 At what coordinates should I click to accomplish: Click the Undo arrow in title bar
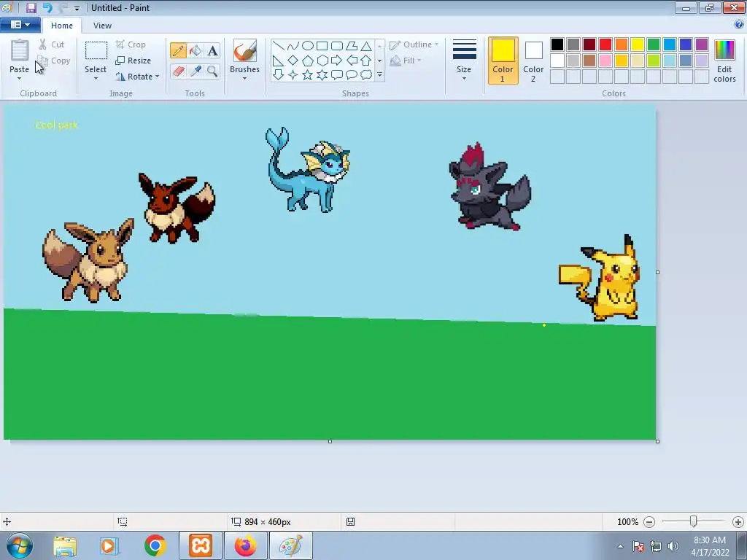(47, 7)
